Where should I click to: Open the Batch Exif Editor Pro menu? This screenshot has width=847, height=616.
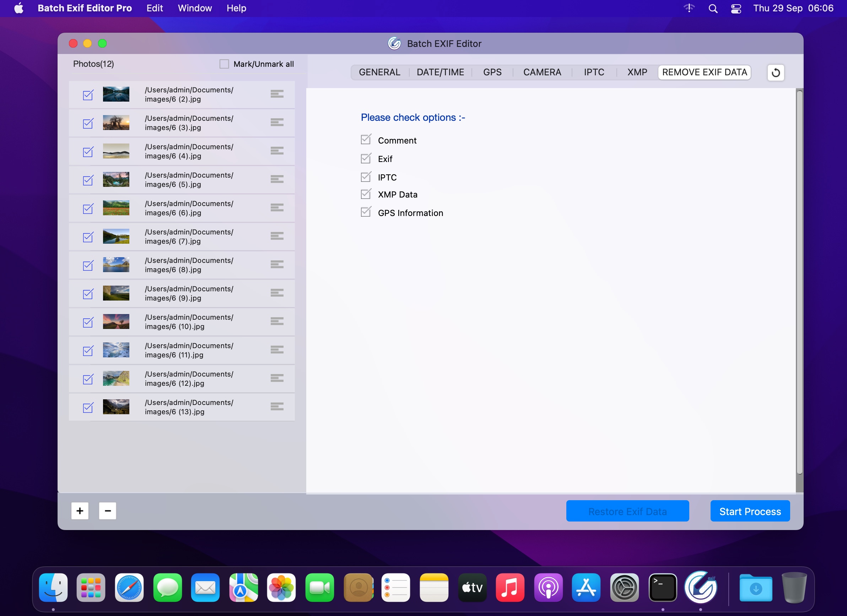[85, 8]
